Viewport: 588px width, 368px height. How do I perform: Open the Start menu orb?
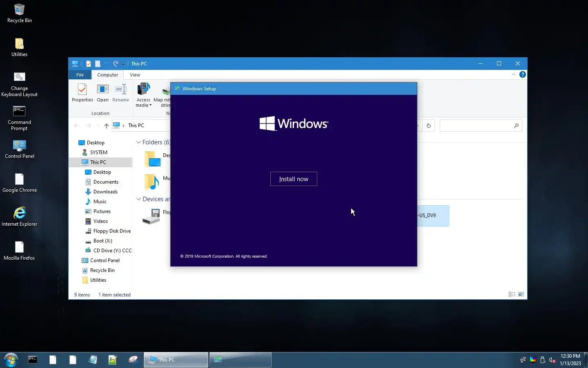click(11, 360)
